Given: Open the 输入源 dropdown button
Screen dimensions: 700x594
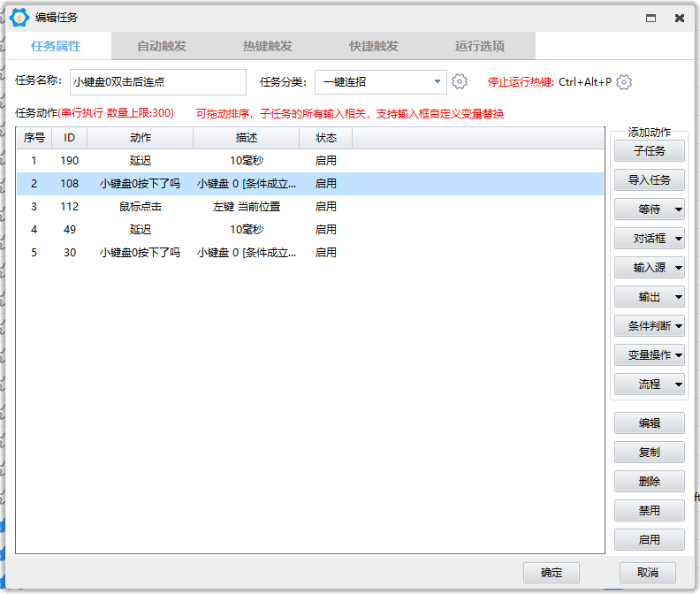Looking at the screenshot, I should [650, 268].
